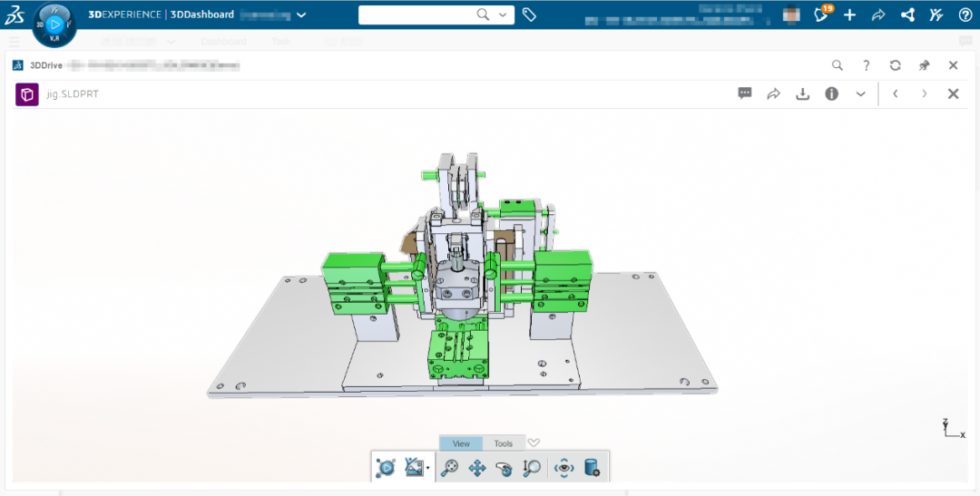
Task: Download the jig.SLDPRT file
Action: coord(802,93)
